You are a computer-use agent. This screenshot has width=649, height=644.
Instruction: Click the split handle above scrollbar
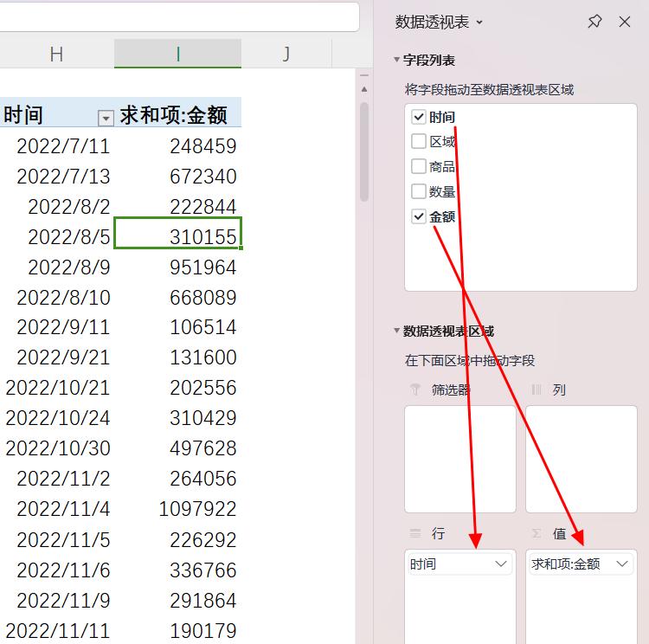coord(364,76)
